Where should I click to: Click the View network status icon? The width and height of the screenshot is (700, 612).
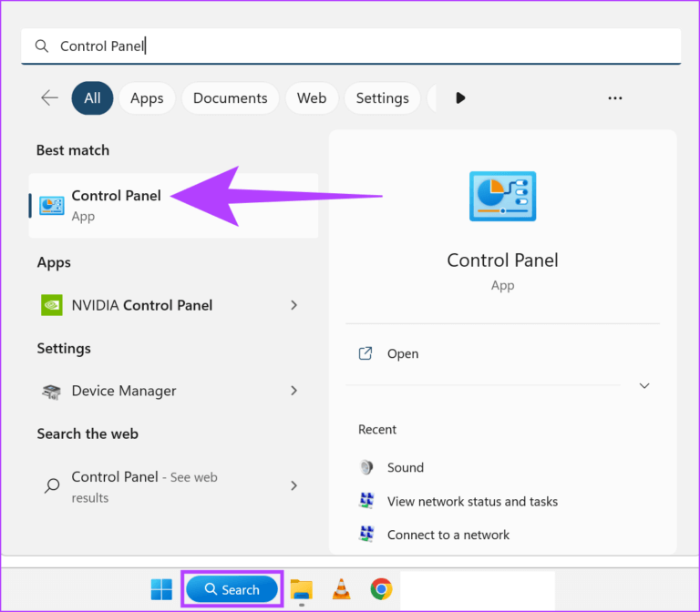pyautogui.click(x=366, y=501)
